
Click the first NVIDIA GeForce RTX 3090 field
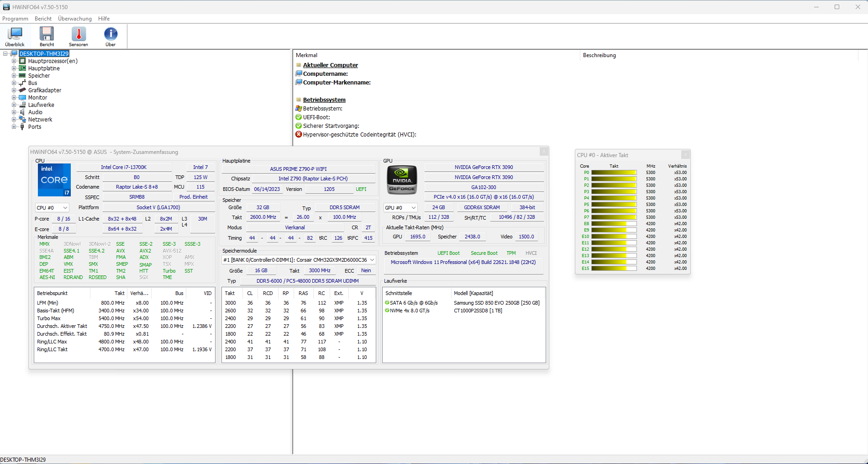484,167
